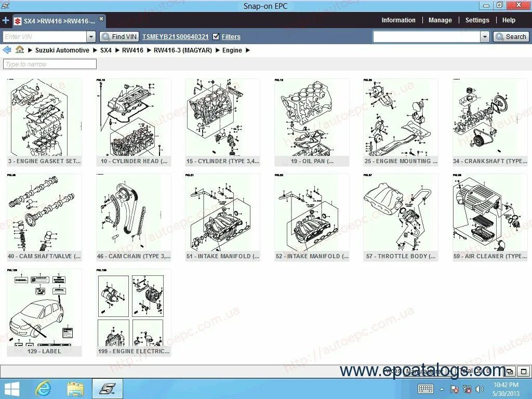Toggle the Filters checkbox
This screenshot has width=532, height=399.
coord(216,37)
